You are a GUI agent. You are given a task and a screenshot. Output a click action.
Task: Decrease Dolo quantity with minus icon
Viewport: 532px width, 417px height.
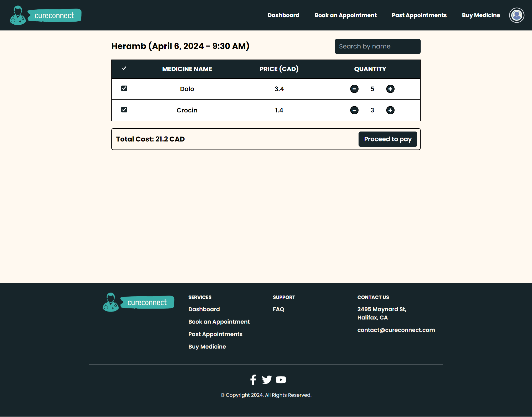coord(354,89)
